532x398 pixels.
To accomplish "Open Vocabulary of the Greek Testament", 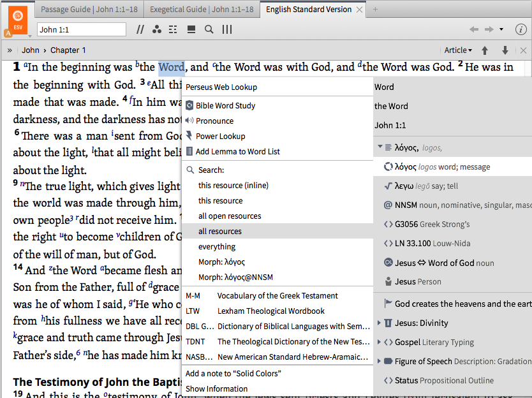I will click(277, 295).
